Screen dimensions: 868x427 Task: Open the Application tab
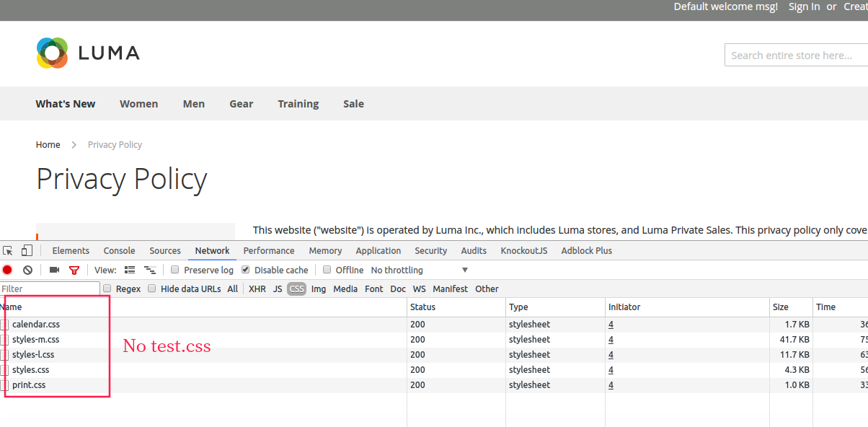coord(378,251)
